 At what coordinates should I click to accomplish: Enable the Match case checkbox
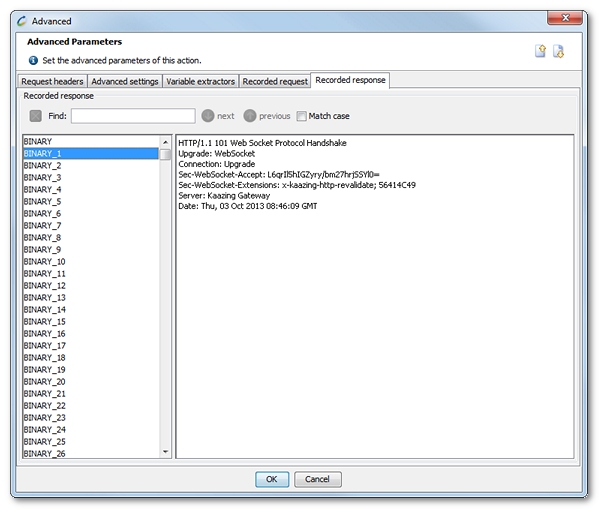point(301,116)
